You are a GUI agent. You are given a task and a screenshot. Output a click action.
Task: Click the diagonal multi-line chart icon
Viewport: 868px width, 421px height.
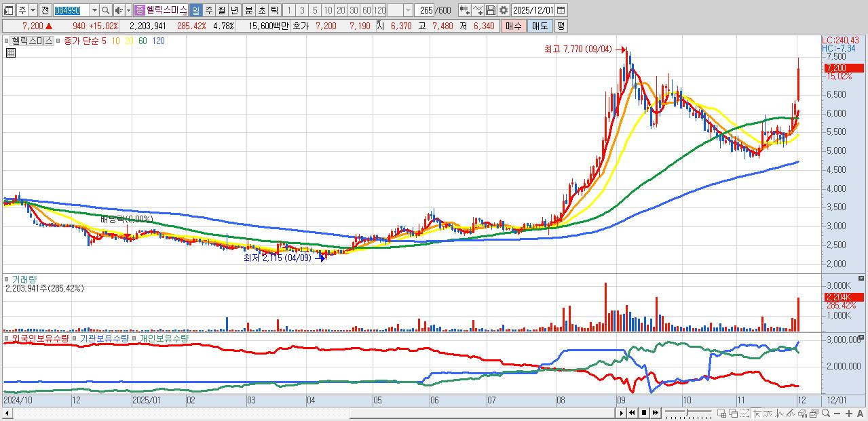coord(791,413)
